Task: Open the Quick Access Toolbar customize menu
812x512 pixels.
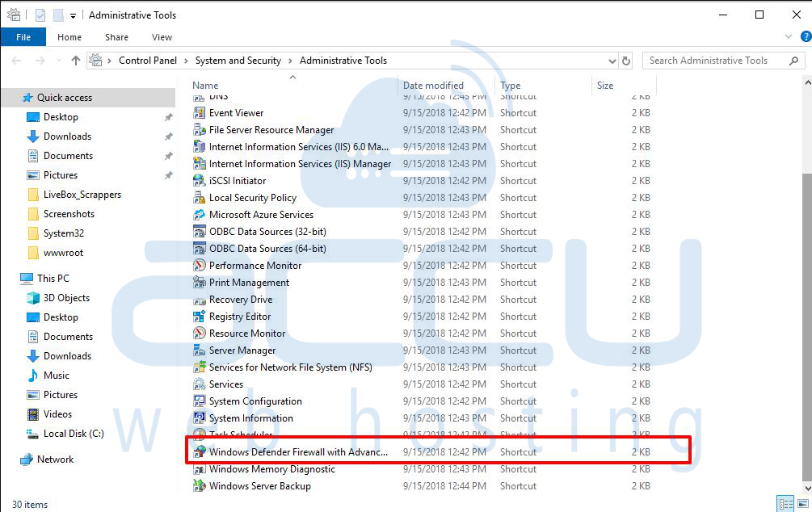Action: pos(73,15)
